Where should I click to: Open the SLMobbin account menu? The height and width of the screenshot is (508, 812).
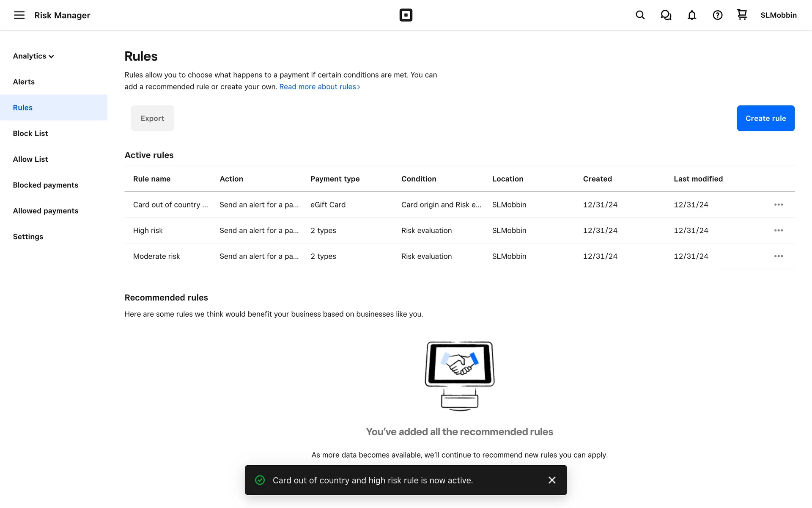tap(778, 15)
